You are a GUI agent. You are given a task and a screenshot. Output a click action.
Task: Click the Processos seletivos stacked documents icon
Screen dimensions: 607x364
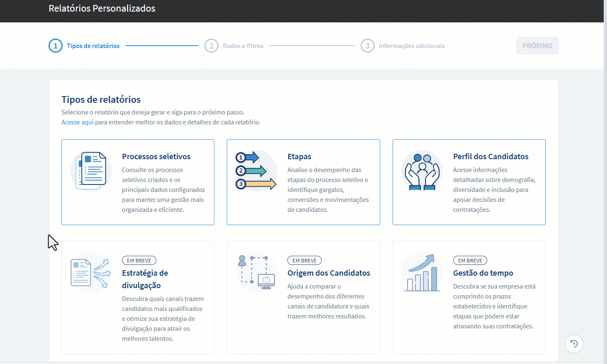click(x=90, y=170)
